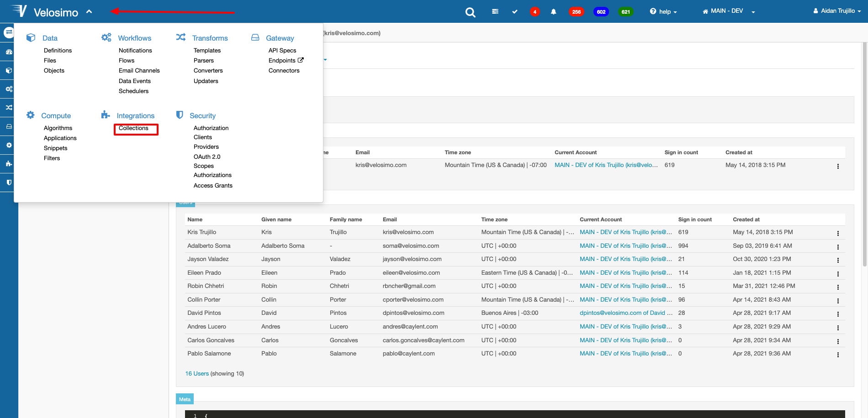Select API Specs under Gateway
This screenshot has width=868, height=418.
[x=282, y=51]
